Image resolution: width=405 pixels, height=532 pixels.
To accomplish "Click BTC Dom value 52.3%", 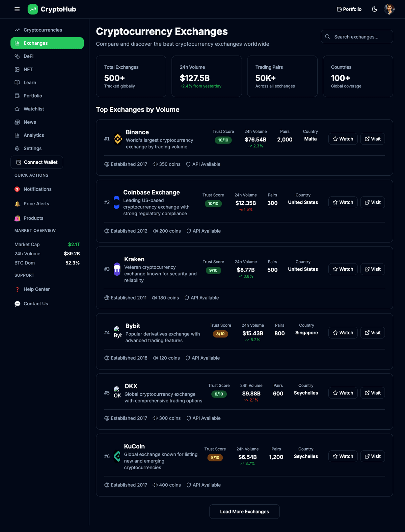I will [73, 263].
